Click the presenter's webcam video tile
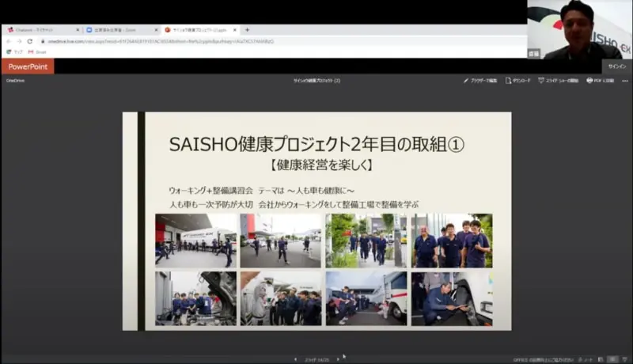Image resolution: width=633 pixels, height=364 pixels. click(580, 29)
